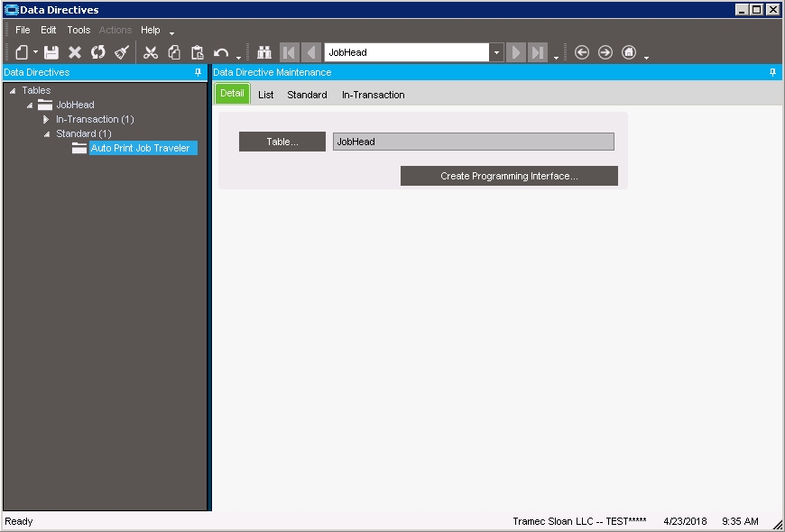Collapse the JobHead tree node
This screenshot has width=785, height=532.
pos(30,105)
